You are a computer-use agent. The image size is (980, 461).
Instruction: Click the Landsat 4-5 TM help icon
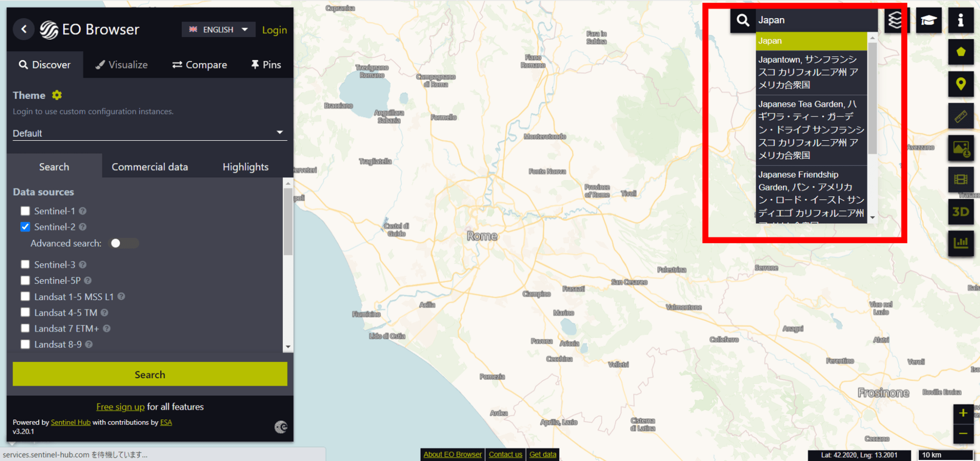104,312
